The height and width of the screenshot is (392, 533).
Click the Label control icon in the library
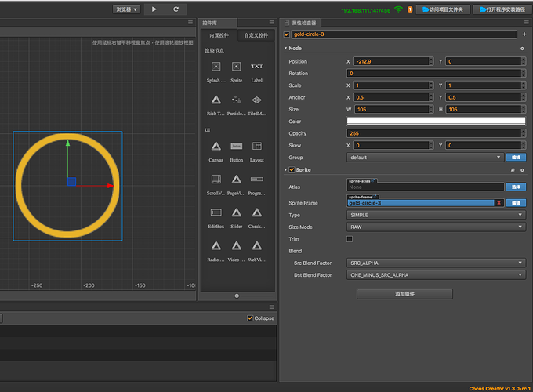(x=256, y=67)
